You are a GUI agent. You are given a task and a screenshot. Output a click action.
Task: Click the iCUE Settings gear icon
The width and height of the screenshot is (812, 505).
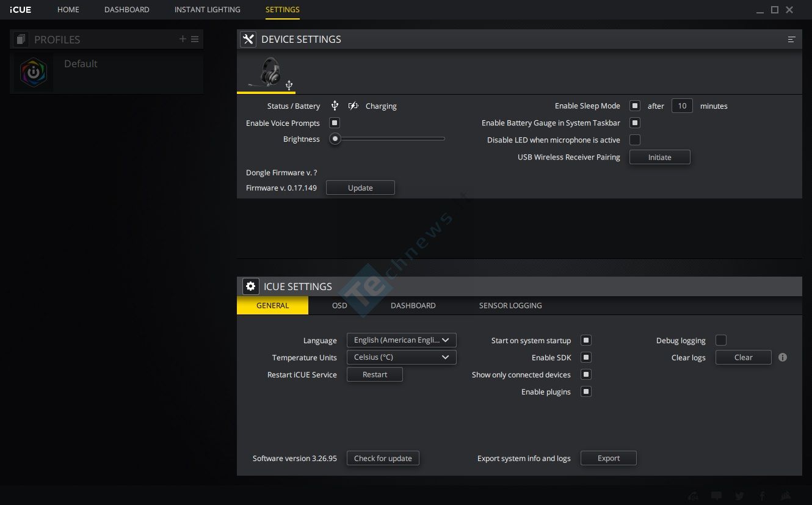250,286
